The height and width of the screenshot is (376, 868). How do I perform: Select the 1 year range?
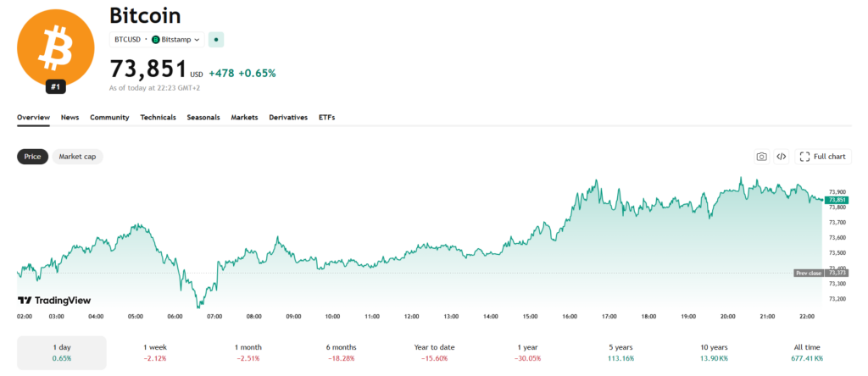527,353
